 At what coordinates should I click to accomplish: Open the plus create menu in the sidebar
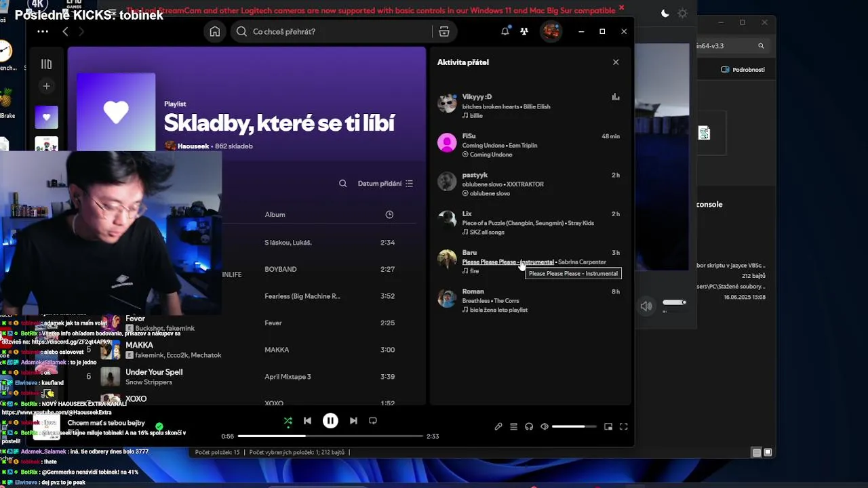46,86
